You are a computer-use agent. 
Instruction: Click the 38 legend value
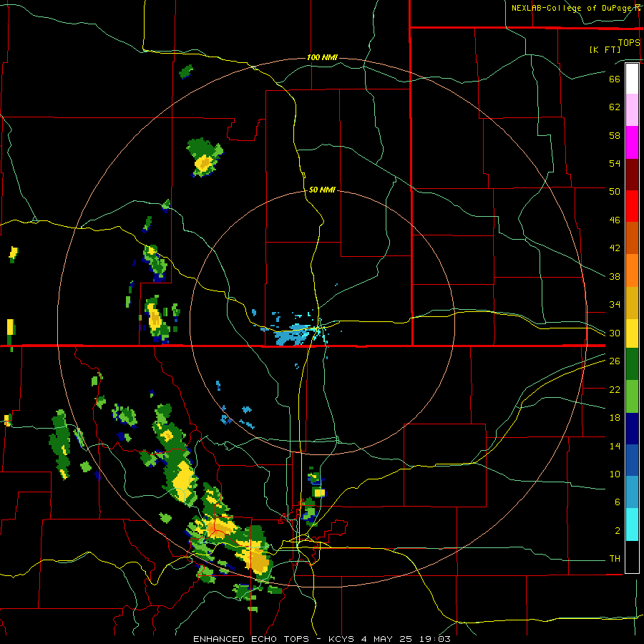615,277
